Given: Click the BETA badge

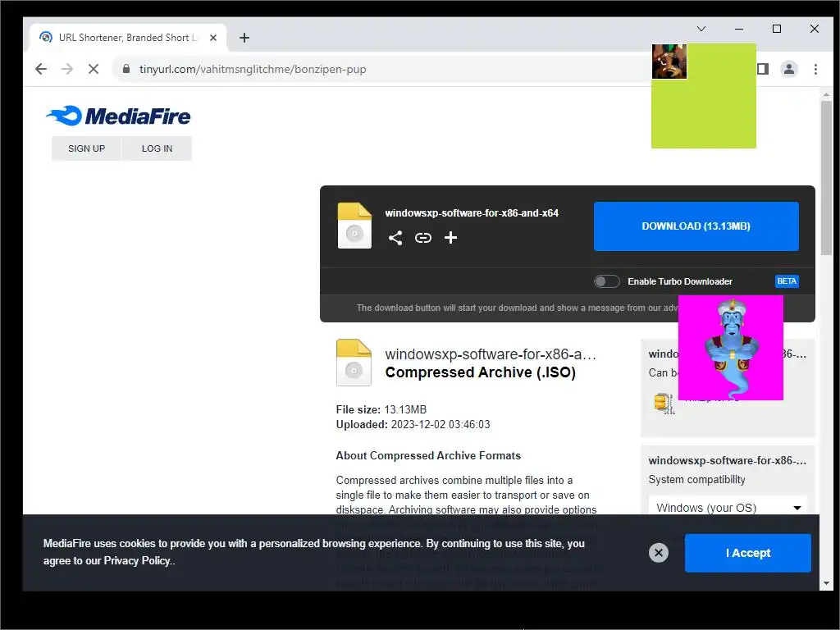Looking at the screenshot, I should pos(787,281).
